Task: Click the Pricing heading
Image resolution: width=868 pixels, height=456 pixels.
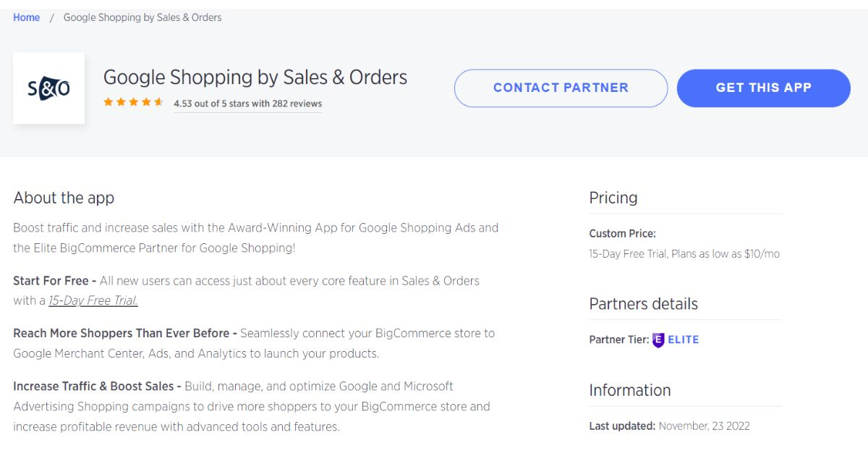Action: click(x=613, y=198)
